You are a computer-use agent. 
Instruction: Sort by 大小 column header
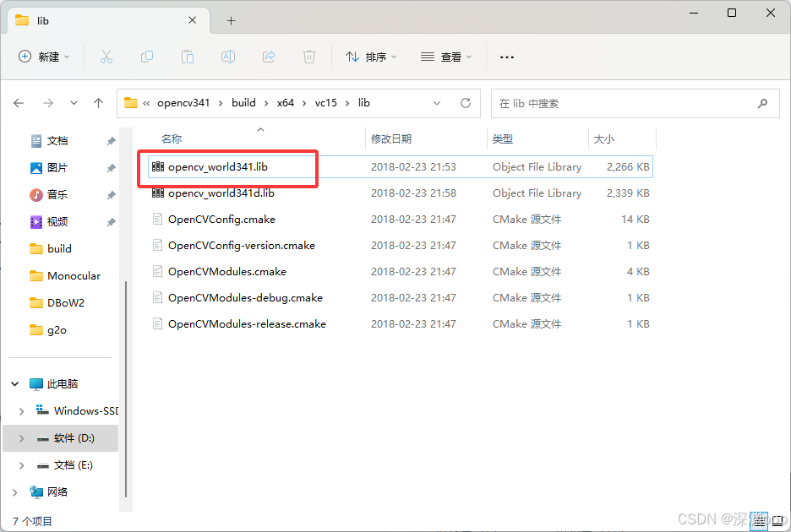tap(623, 138)
